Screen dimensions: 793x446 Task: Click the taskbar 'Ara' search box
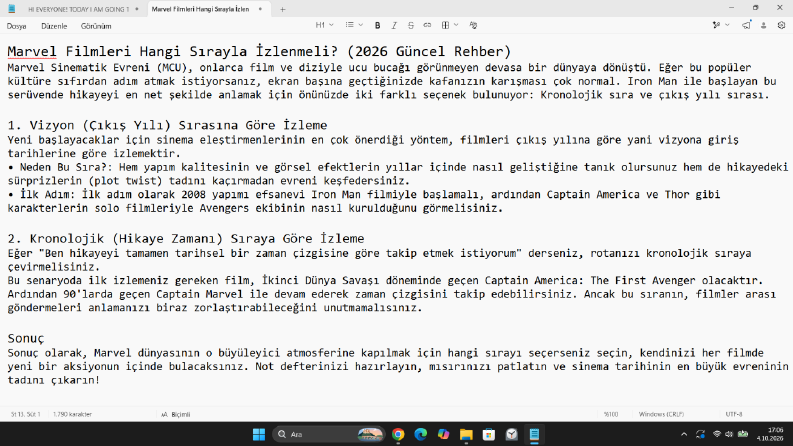[328, 434]
